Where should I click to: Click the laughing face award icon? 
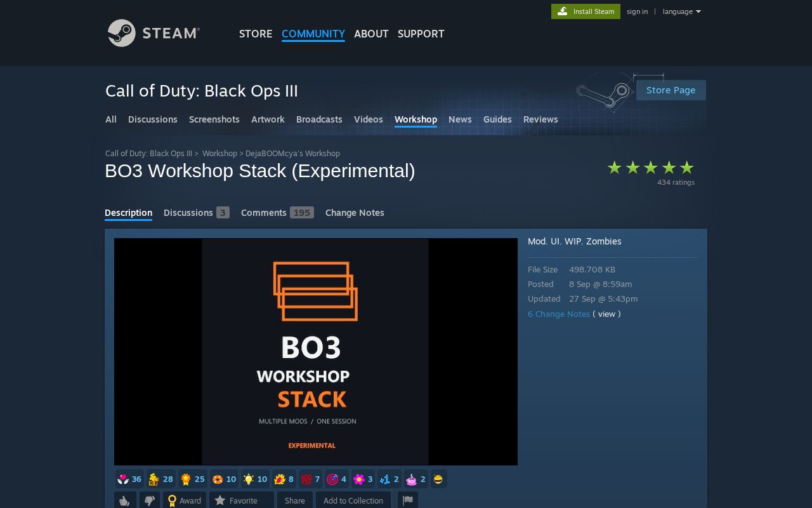coord(438,479)
